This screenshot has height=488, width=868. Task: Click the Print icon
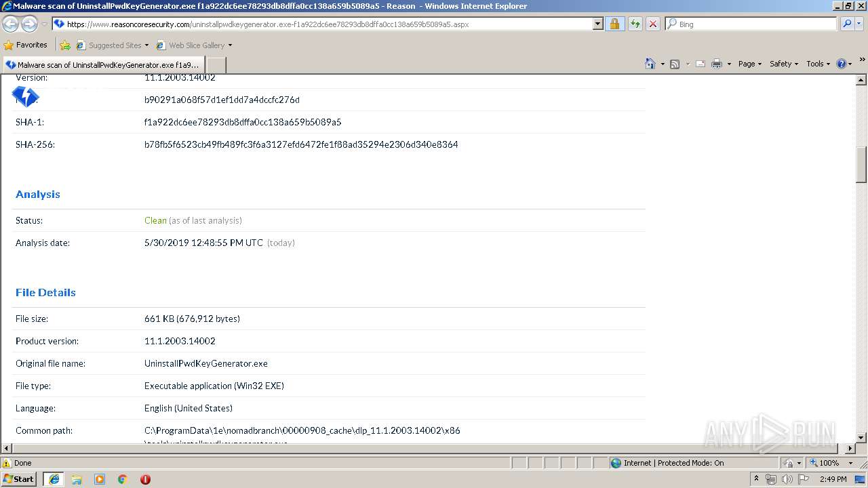click(717, 64)
